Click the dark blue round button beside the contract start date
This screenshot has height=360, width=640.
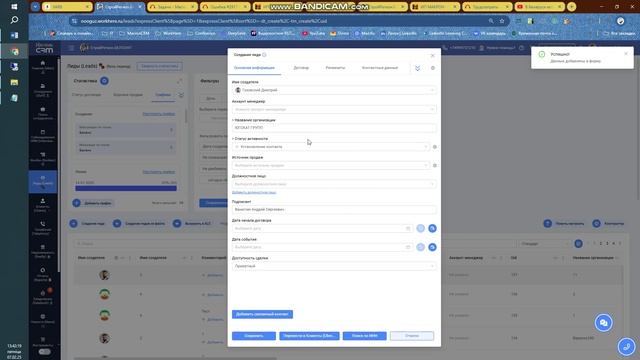pos(432,229)
